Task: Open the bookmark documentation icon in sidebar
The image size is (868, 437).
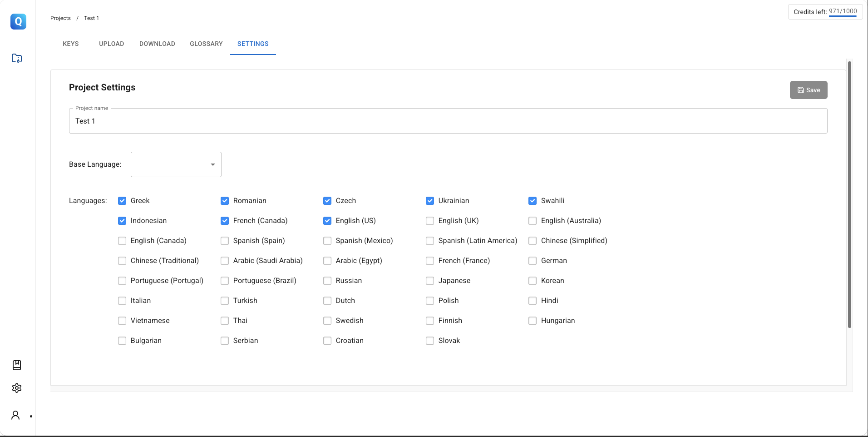Action: pos(17,365)
